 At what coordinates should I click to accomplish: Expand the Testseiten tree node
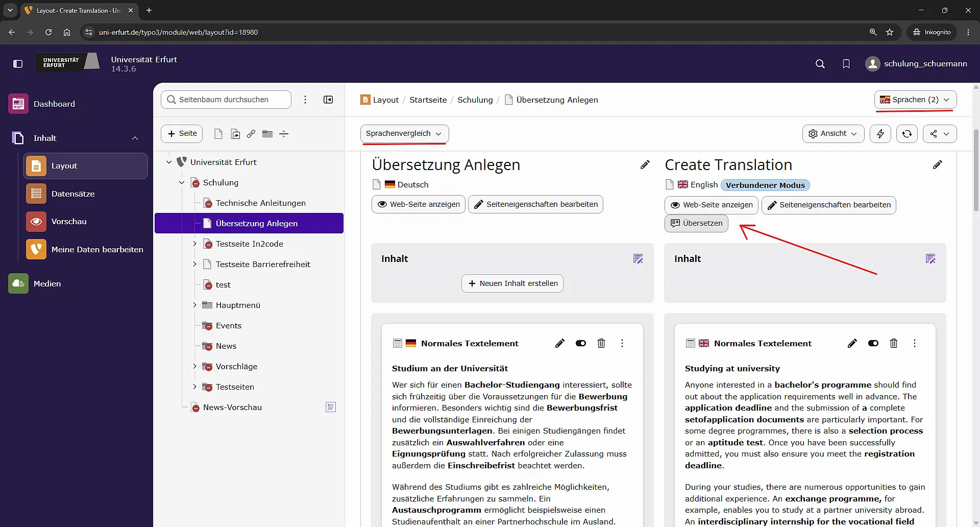point(194,387)
